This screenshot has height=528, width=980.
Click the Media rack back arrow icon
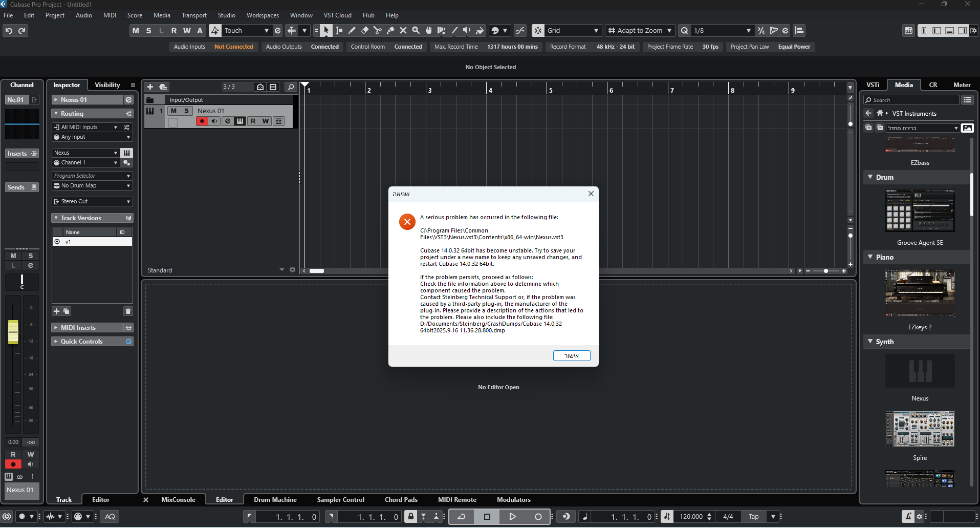coord(868,113)
